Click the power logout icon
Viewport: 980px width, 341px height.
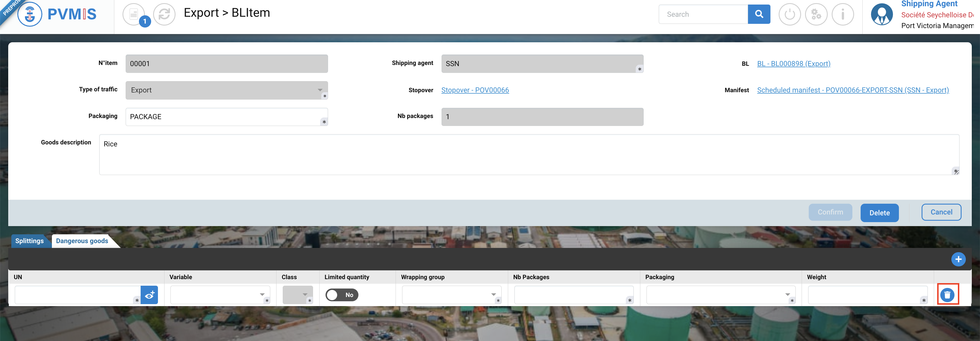coord(789,14)
